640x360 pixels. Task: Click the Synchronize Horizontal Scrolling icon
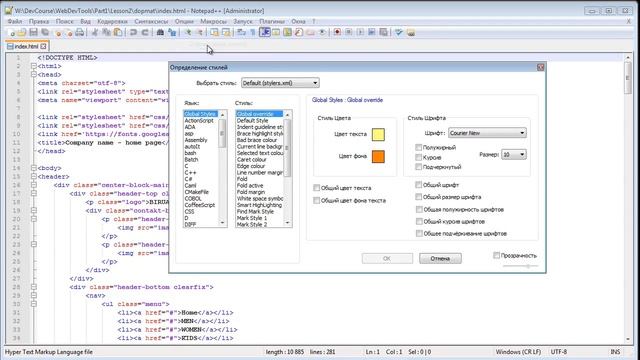(x=226, y=33)
